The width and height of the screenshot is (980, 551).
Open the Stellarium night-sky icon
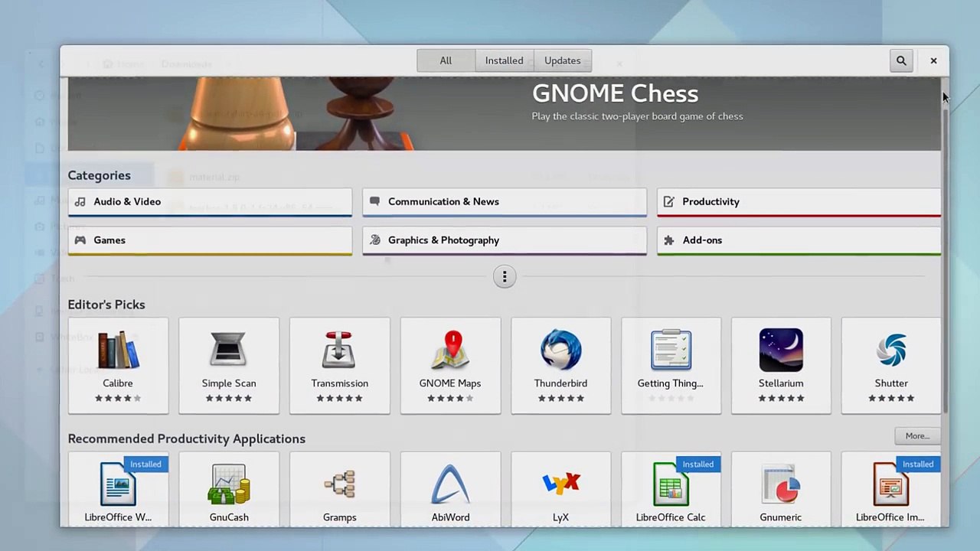(781, 350)
